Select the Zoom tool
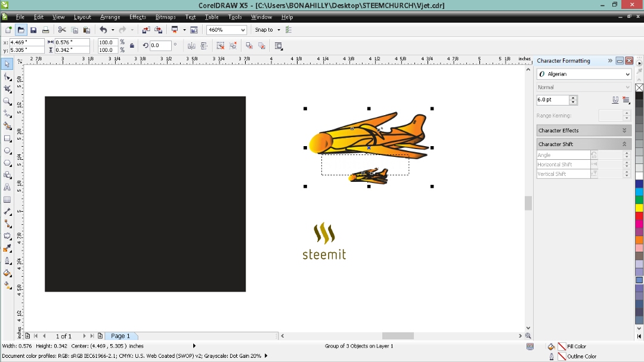 pos(7,101)
